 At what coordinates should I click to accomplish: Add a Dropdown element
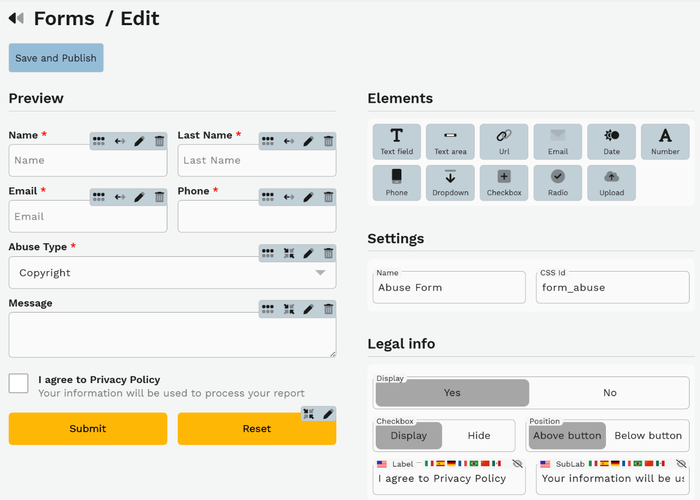[x=450, y=183]
